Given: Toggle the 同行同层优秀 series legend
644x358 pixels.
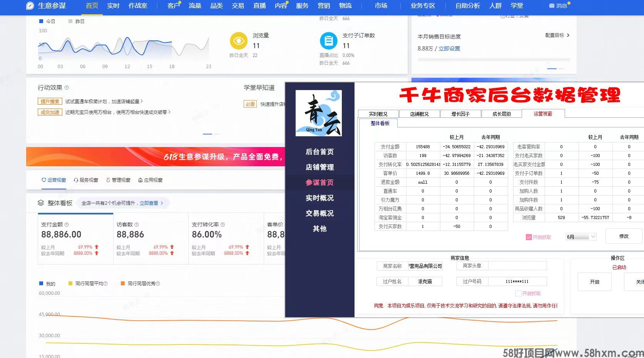Looking at the screenshot, I should [138, 284].
